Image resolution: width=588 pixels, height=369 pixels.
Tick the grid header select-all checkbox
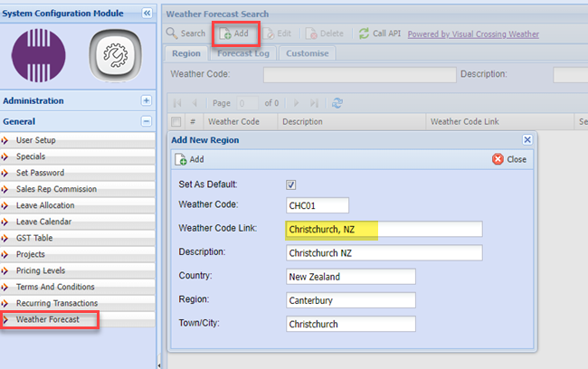[x=176, y=121]
